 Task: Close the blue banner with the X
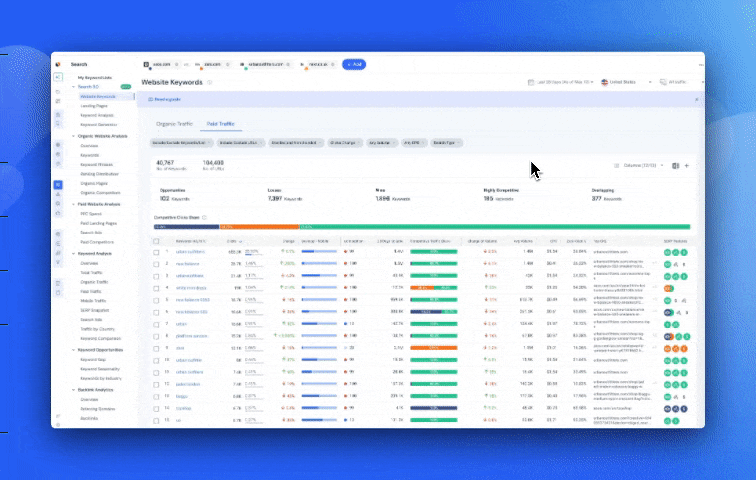(x=696, y=100)
